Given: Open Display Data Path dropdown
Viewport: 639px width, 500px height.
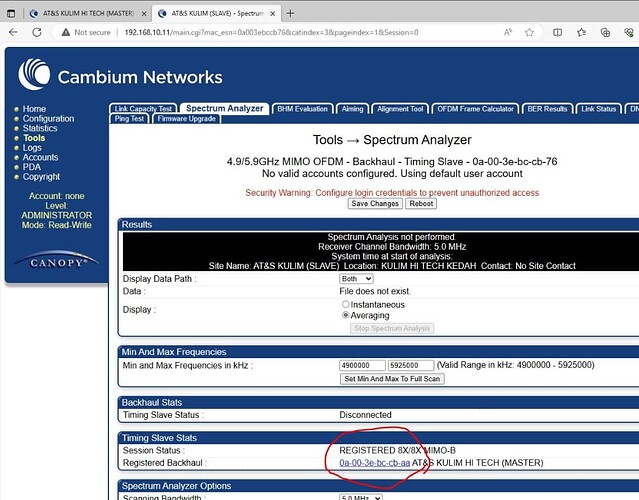Looking at the screenshot, I should click(x=356, y=279).
